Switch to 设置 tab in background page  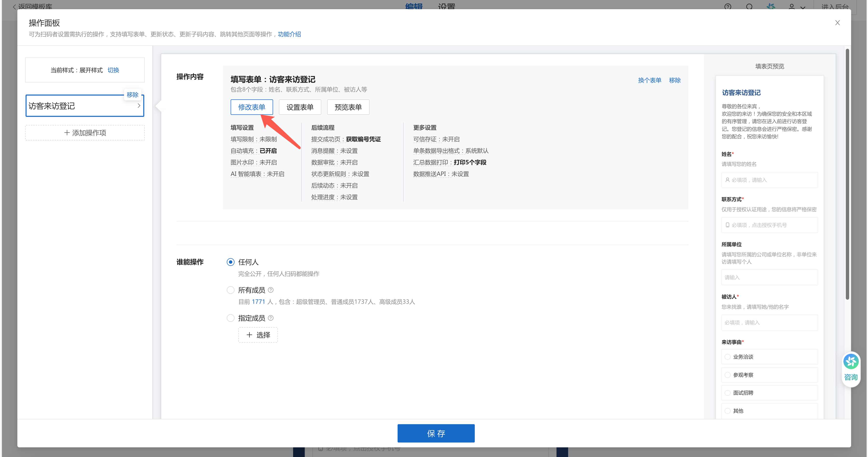tap(447, 7)
